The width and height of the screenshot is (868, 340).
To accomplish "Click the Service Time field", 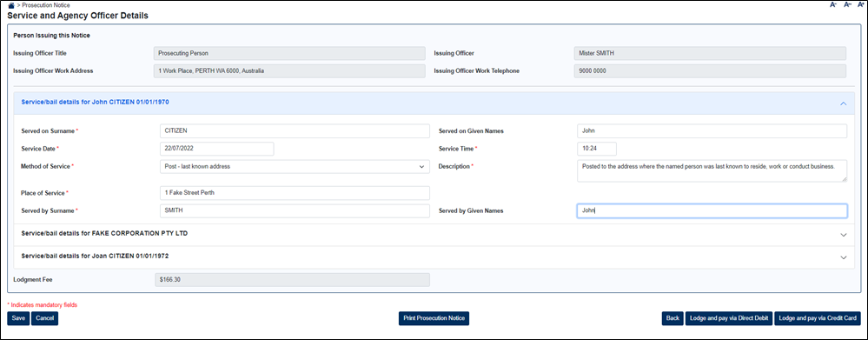I will [596, 149].
